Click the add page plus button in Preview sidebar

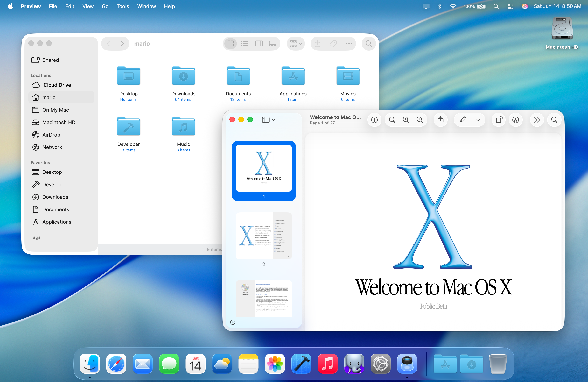(x=233, y=322)
